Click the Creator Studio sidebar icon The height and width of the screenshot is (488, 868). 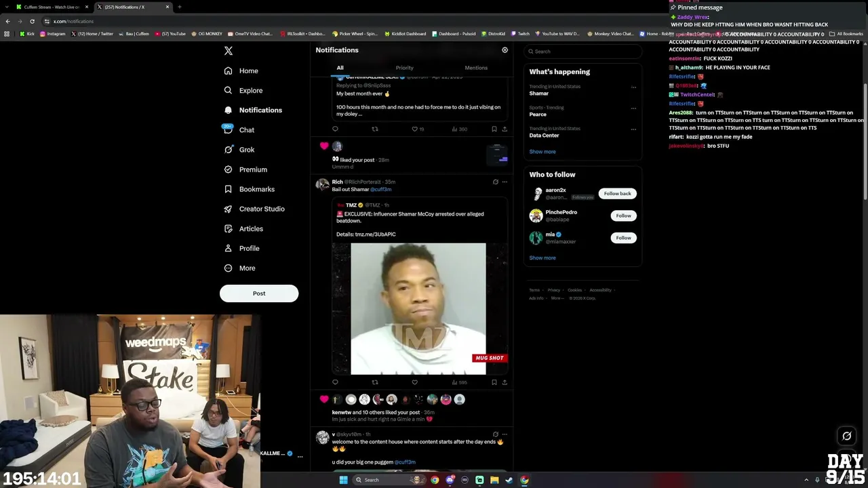pos(228,209)
